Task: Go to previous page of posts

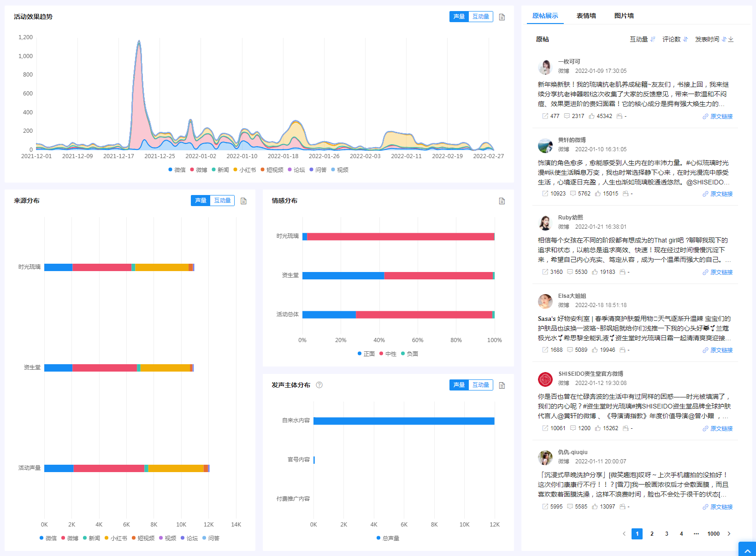Action: click(624, 534)
